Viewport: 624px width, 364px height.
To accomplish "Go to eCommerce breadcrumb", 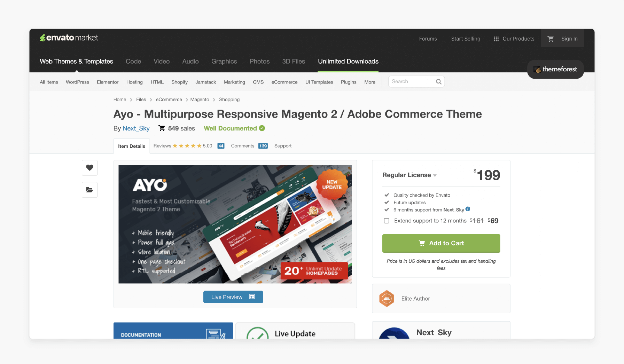I will tap(169, 100).
